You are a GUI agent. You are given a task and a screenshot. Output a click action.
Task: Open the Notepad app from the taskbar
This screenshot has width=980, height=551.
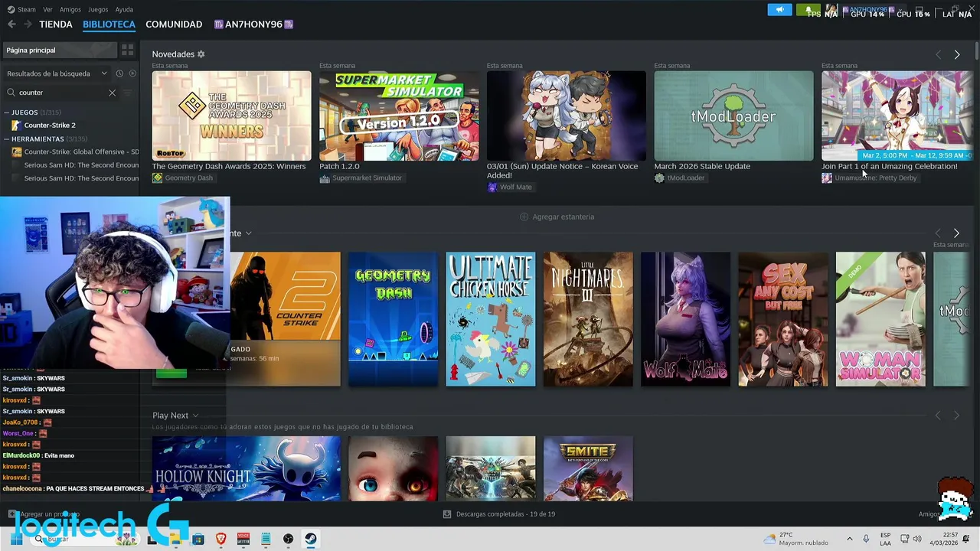point(266,539)
